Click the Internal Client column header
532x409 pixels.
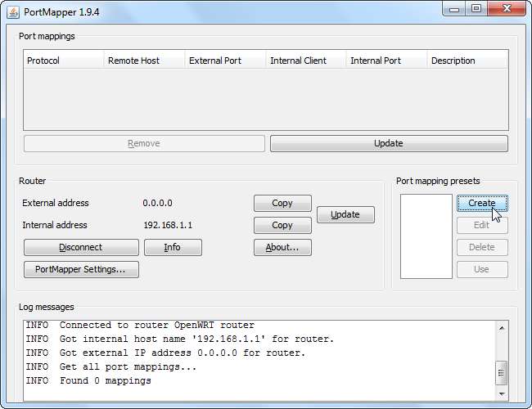[306, 61]
